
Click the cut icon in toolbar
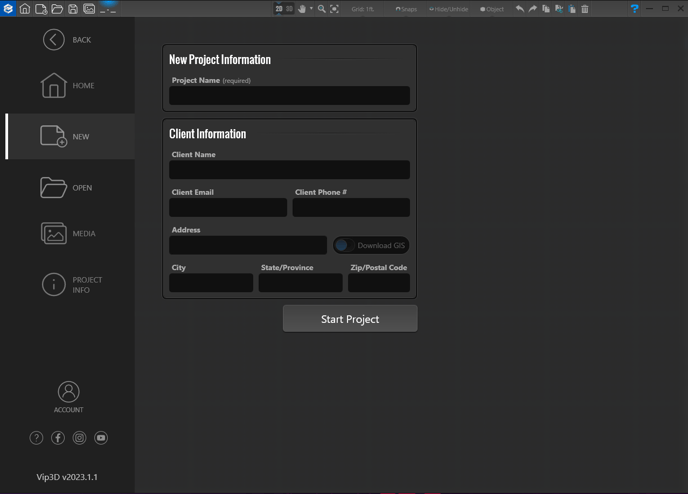tap(559, 9)
